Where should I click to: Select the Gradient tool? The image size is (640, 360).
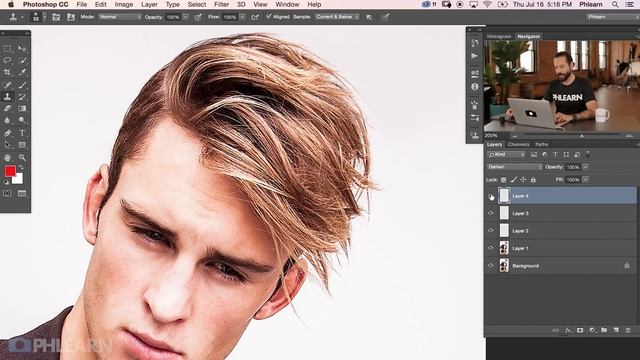[22, 109]
